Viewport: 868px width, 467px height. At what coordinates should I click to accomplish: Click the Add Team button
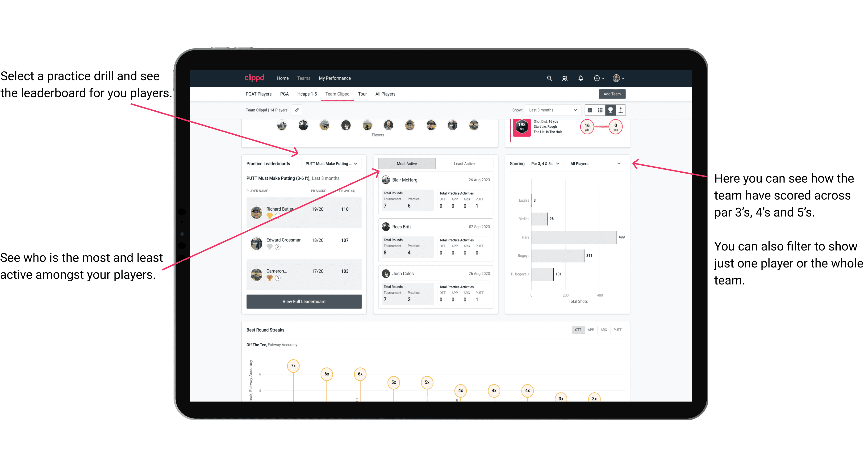pos(612,94)
